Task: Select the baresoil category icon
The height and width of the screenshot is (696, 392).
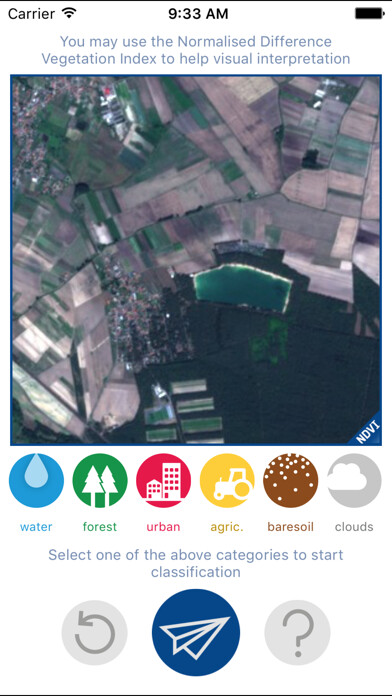Action: tap(291, 480)
